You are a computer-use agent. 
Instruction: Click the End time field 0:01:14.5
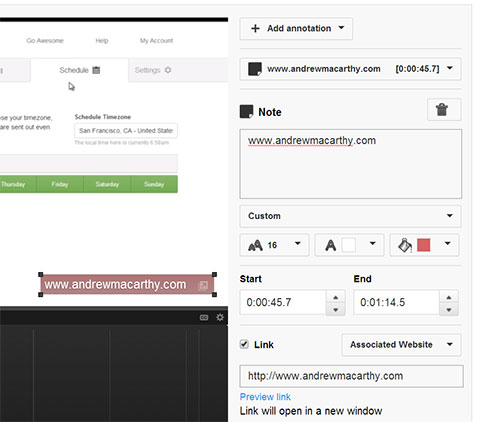coord(396,302)
